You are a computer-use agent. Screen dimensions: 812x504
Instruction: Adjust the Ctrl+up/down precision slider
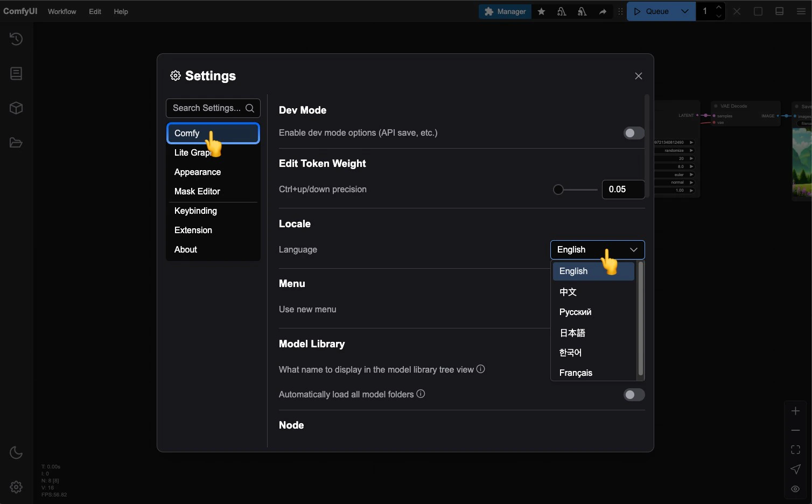coord(558,189)
